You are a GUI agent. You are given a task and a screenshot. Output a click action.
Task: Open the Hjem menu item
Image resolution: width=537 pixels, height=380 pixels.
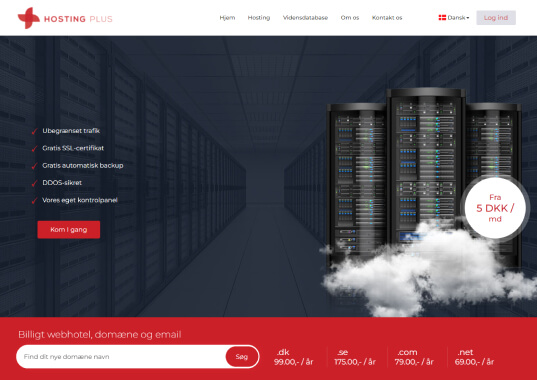[x=227, y=18]
